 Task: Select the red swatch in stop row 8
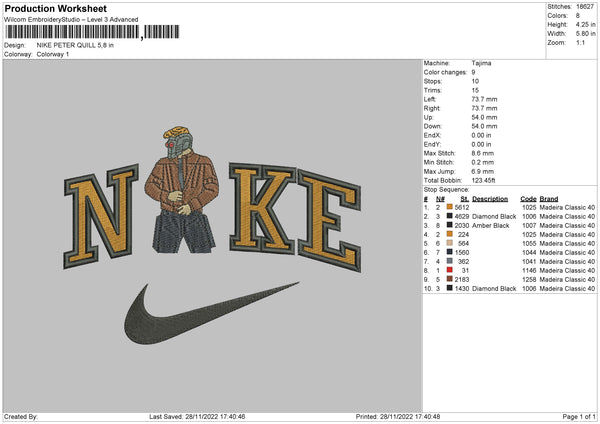(450, 270)
